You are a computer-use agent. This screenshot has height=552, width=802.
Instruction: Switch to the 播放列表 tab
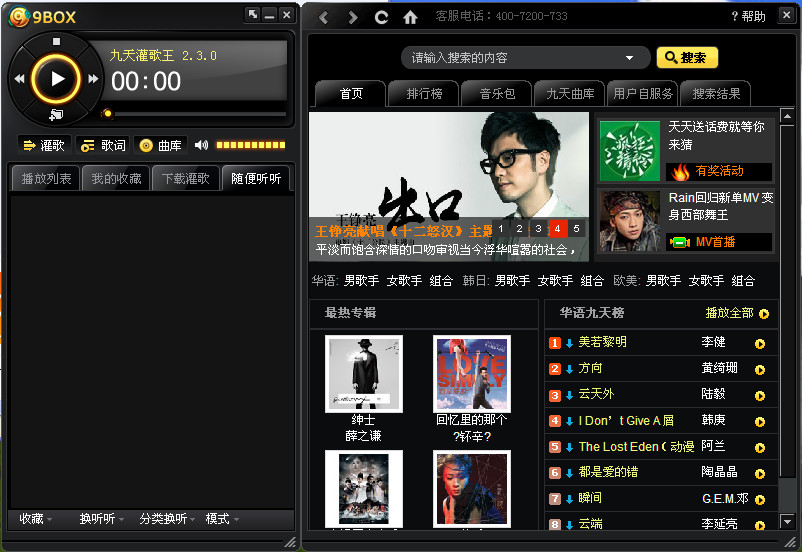(x=46, y=179)
